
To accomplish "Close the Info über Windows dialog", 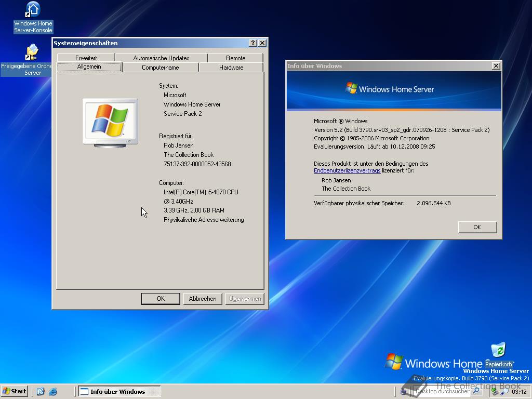I will pyautogui.click(x=496, y=66).
